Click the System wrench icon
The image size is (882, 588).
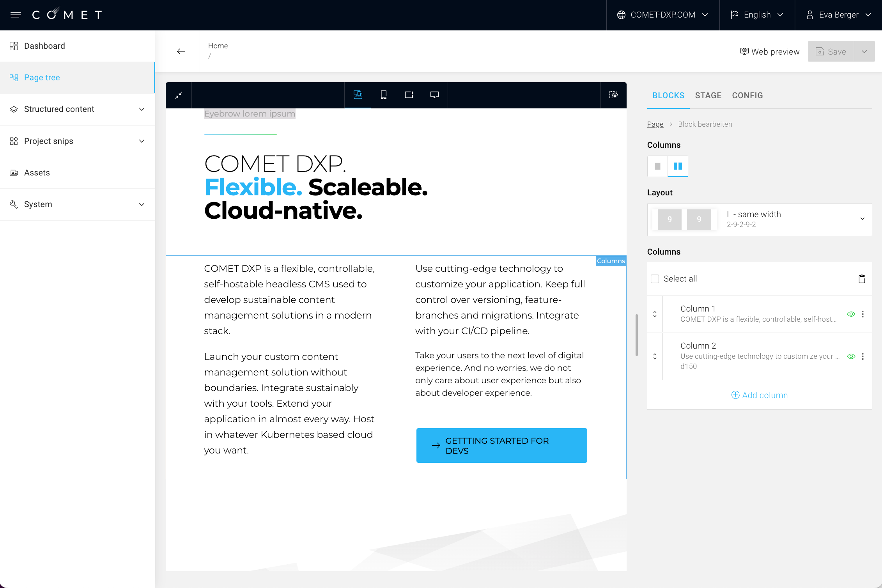click(14, 204)
